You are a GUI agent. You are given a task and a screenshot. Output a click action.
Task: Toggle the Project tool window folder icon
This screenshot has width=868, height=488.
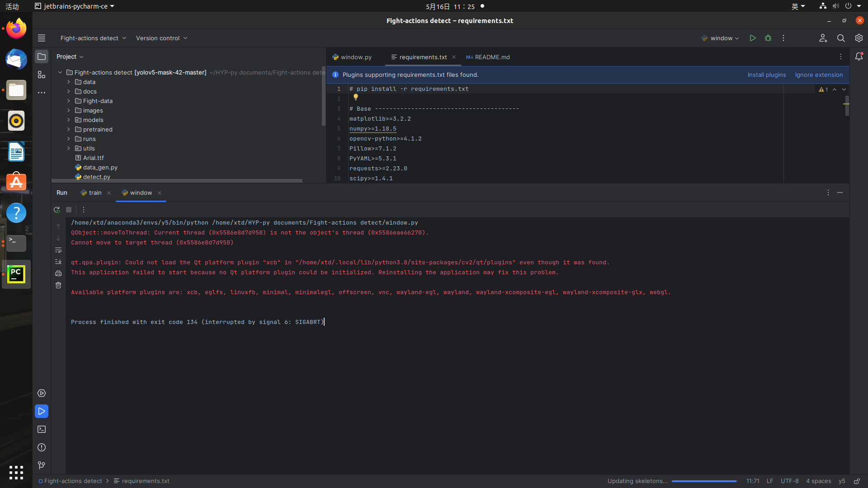(x=42, y=56)
